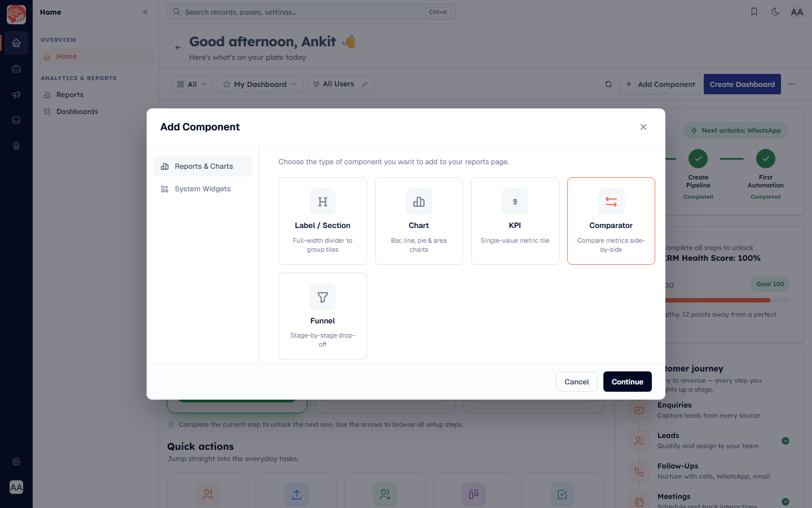Open bookmarks from the top bar icon
Viewport: 812px width, 508px height.
754,12
